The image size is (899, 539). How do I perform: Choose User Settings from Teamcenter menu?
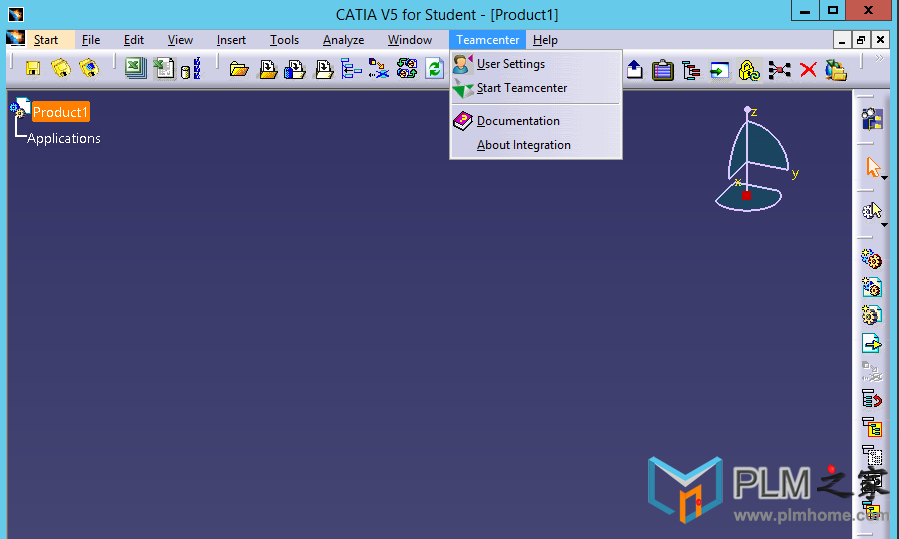click(536, 64)
